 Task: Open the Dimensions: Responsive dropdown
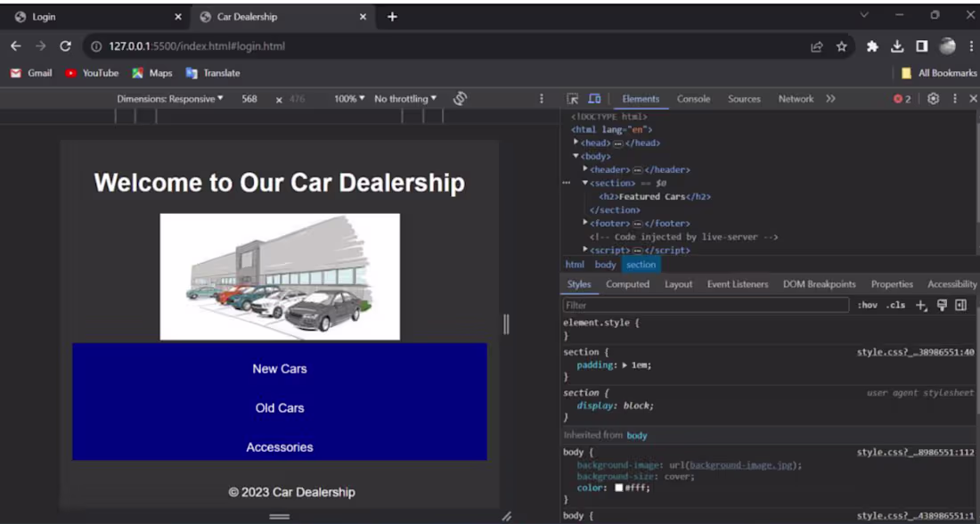point(170,99)
